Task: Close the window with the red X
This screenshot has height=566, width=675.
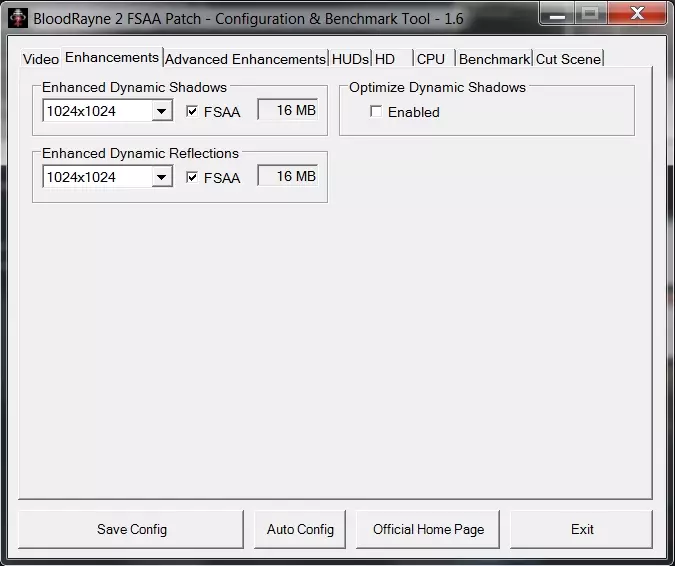Action: tap(637, 14)
